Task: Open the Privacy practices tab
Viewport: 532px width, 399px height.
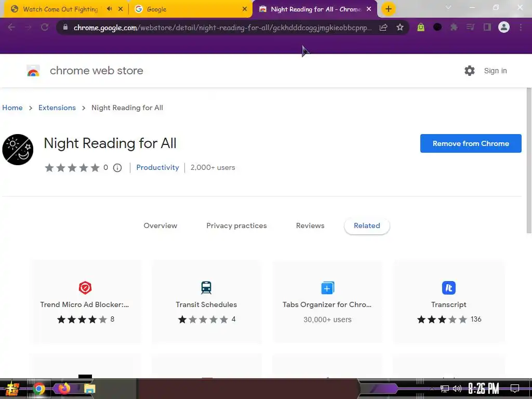Action: 236,225
